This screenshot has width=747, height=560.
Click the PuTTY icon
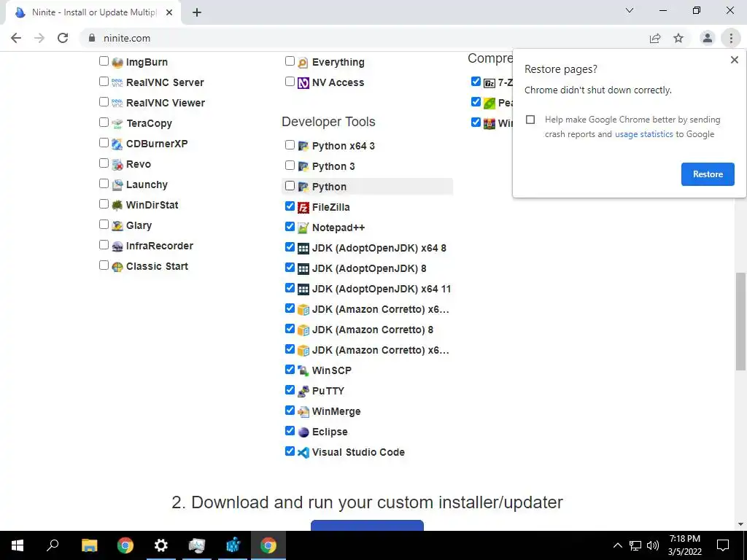tap(303, 392)
